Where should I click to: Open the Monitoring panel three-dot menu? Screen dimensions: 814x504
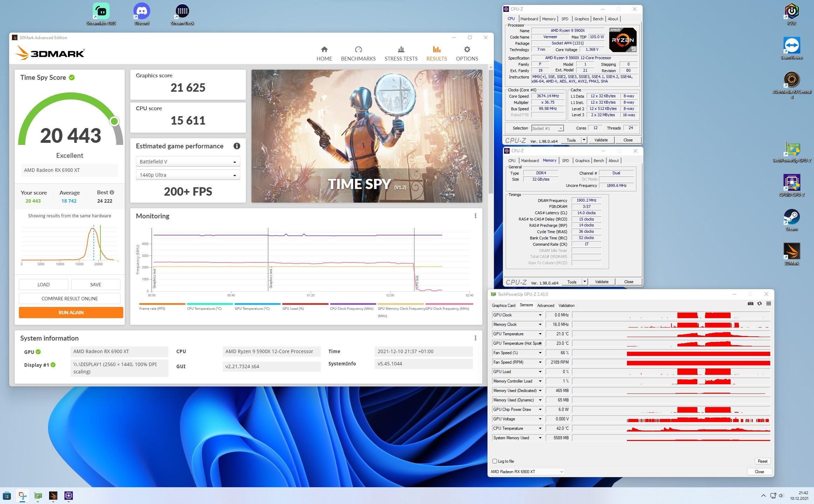(475, 216)
